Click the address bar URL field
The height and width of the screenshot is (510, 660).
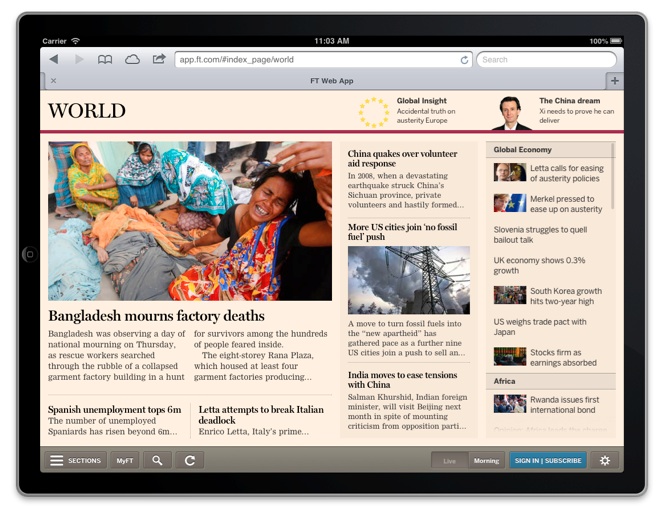323,60
